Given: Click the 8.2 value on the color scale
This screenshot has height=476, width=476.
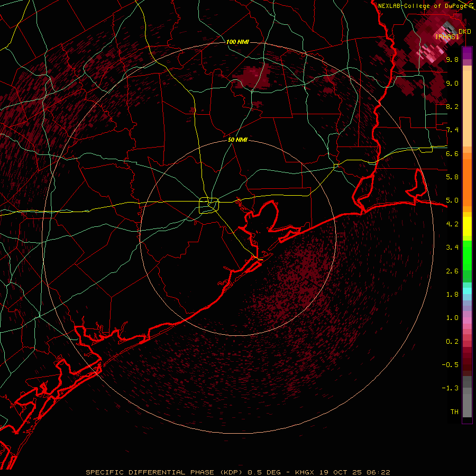Looking at the screenshot, I should (x=452, y=106).
